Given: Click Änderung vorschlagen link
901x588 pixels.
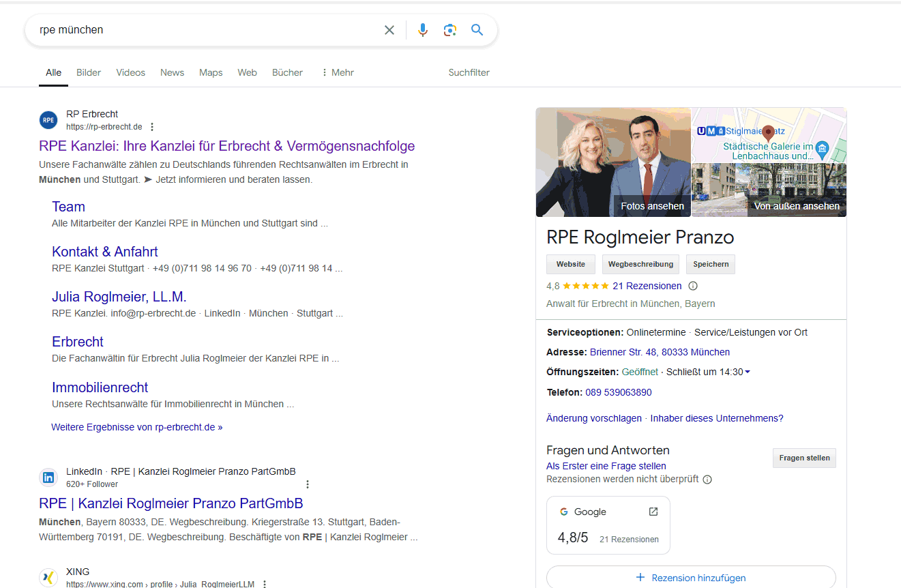Looking at the screenshot, I should point(594,418).
